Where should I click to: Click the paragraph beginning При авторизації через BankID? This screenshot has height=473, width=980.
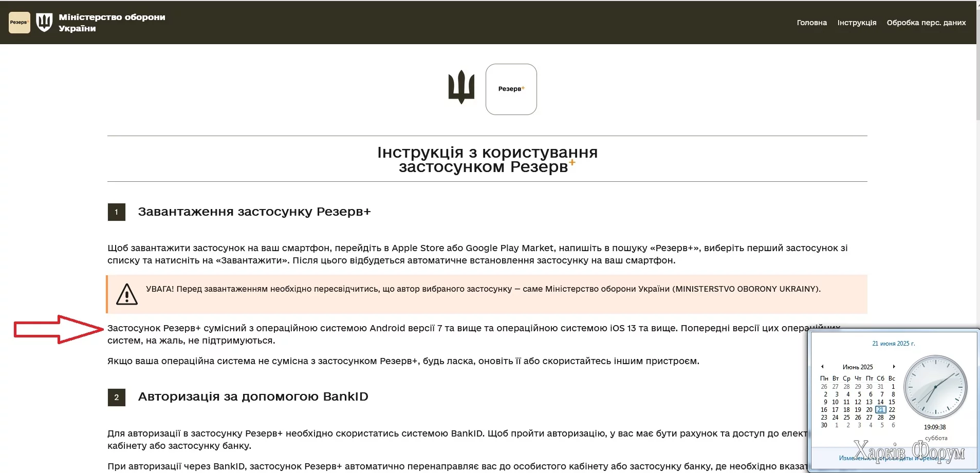click(457, 466)
